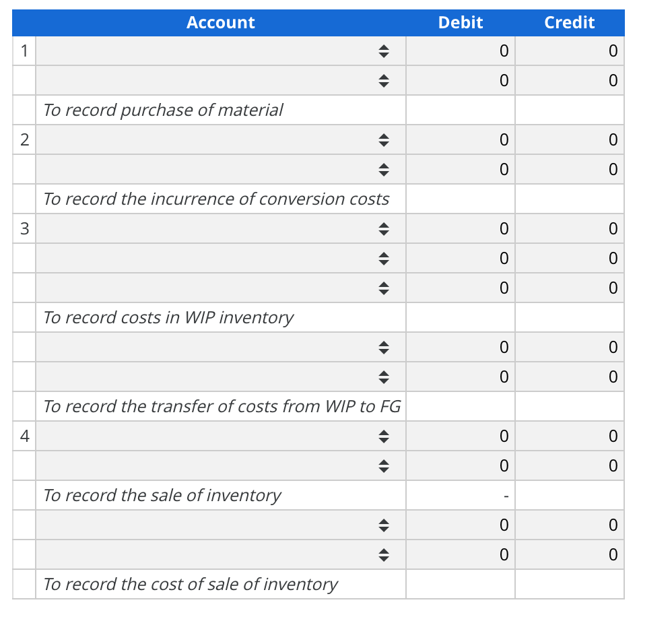Viewport: 672px width, 617px height.
Task: Click debit field on entry 3 second line
Action: pyautogui.click(x=461, y=258)
